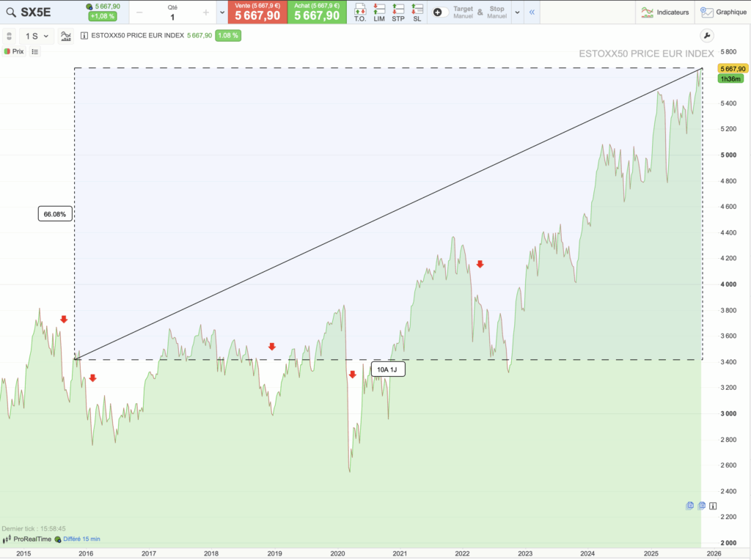Screen dimensions: 751x560
Task: Click the red Vente 5 667,90 button
Action: tap(256, 12)
